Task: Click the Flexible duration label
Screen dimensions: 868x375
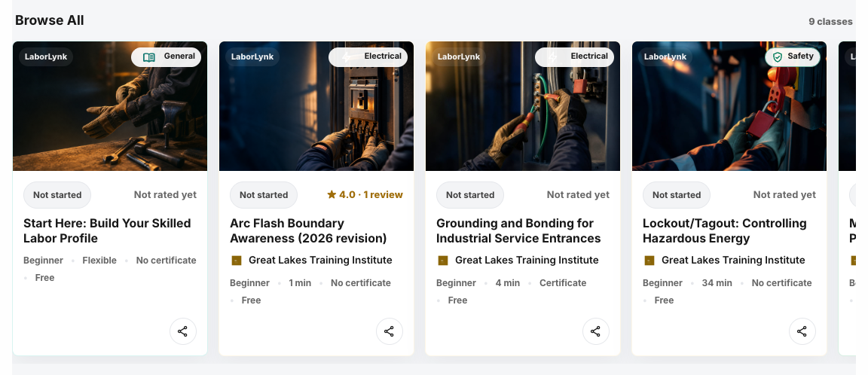Action: pos(99,261)
